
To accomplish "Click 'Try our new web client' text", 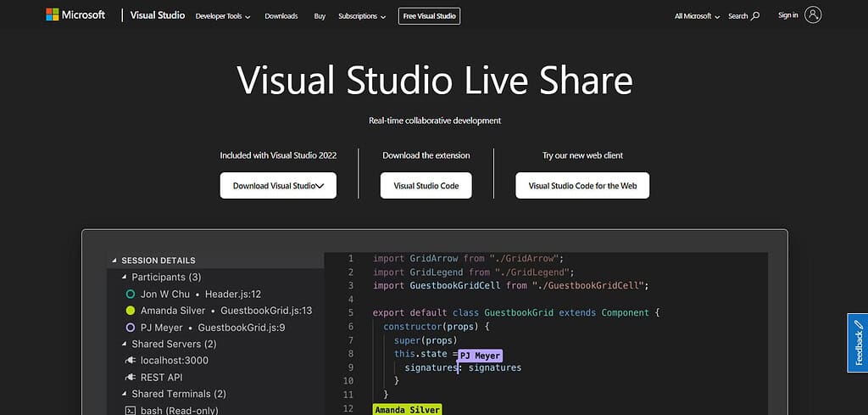I will coord(582,155).
